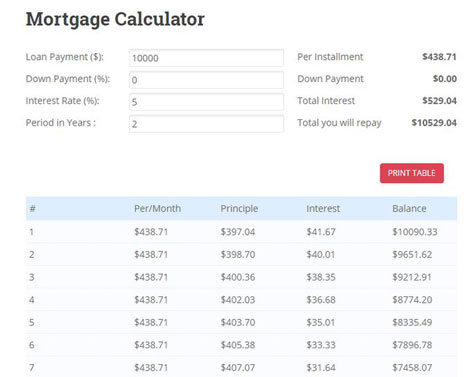Click the Loan Payment input field
Screen dimensions: 470x377
click(x=206, y=58)
